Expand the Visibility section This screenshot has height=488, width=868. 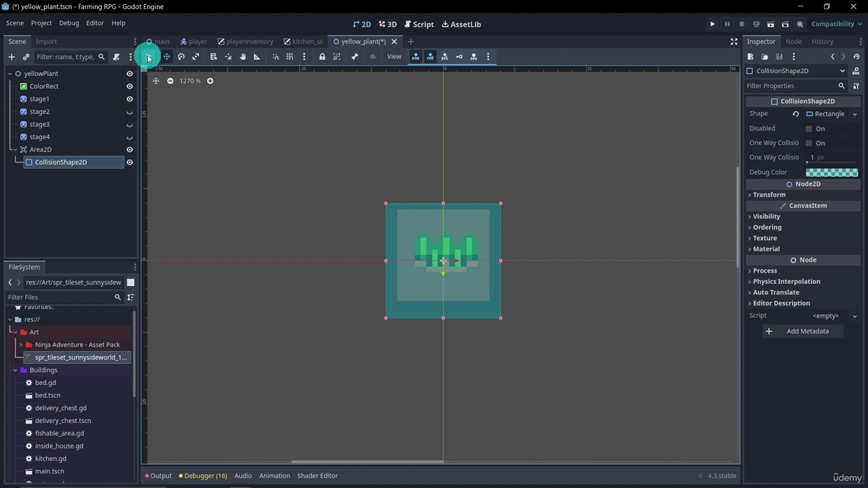point(766,217)
